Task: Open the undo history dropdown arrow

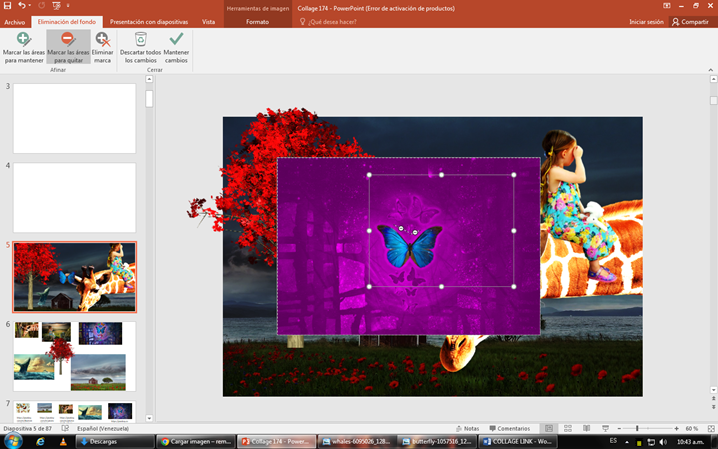Action: click(30, 5)
